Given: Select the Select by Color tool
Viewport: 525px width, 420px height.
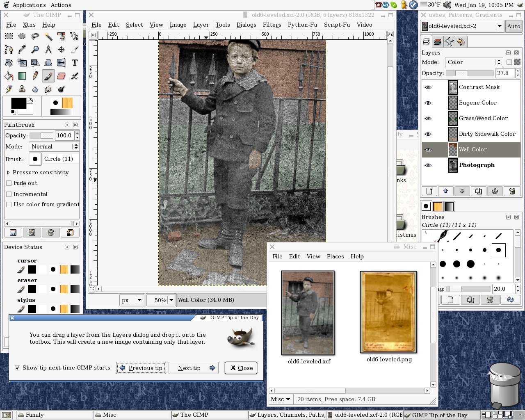Looking at the screenshot, I should (62, 37).
